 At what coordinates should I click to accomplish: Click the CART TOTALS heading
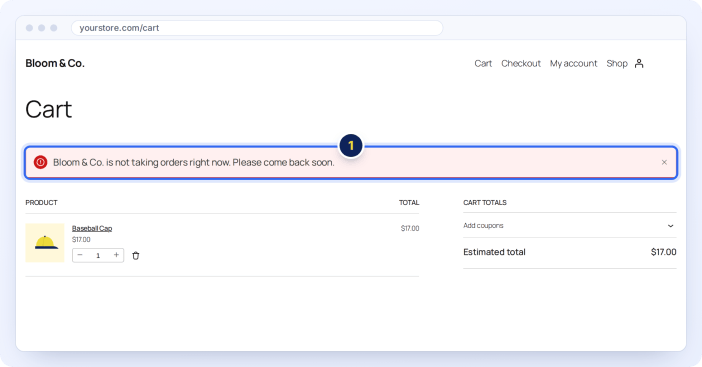click(485, 203)
